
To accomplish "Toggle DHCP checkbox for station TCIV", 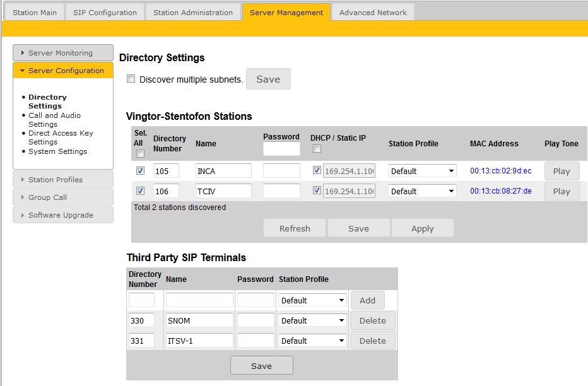I will click(317, 190).
